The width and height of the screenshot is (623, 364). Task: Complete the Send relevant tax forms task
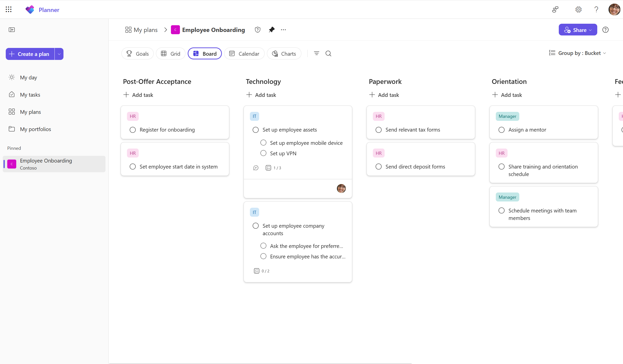[378, 130]
